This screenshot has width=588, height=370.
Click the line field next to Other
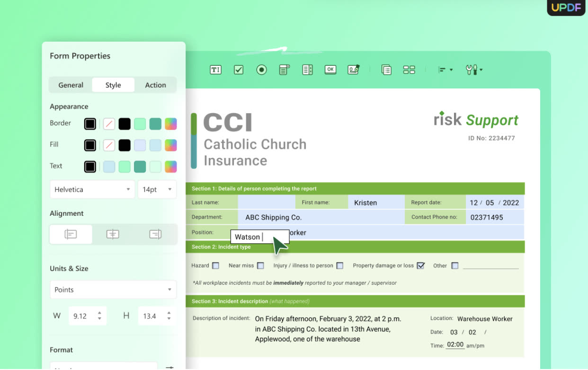[x=491, y=265]
